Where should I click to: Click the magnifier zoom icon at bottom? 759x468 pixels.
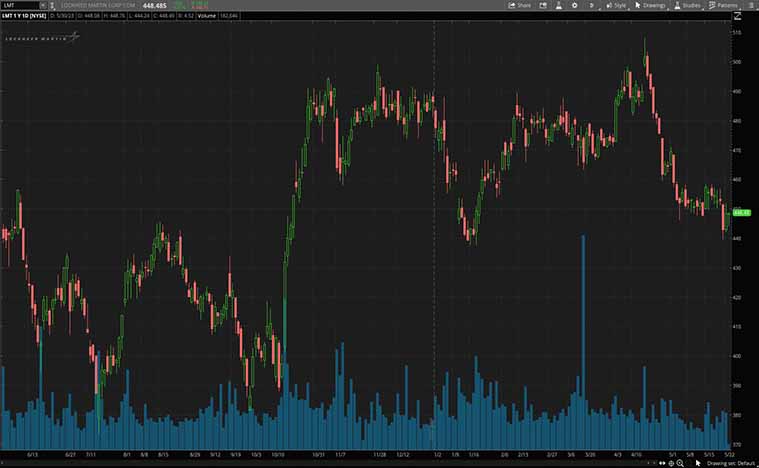680,463
